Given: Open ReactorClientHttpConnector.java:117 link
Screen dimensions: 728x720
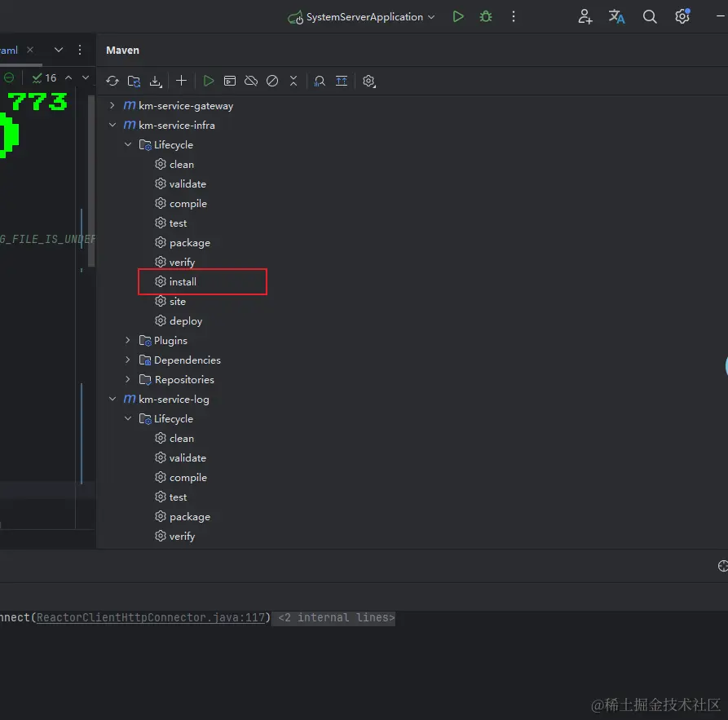Looking at the screenshot, I should click(151, 617).
